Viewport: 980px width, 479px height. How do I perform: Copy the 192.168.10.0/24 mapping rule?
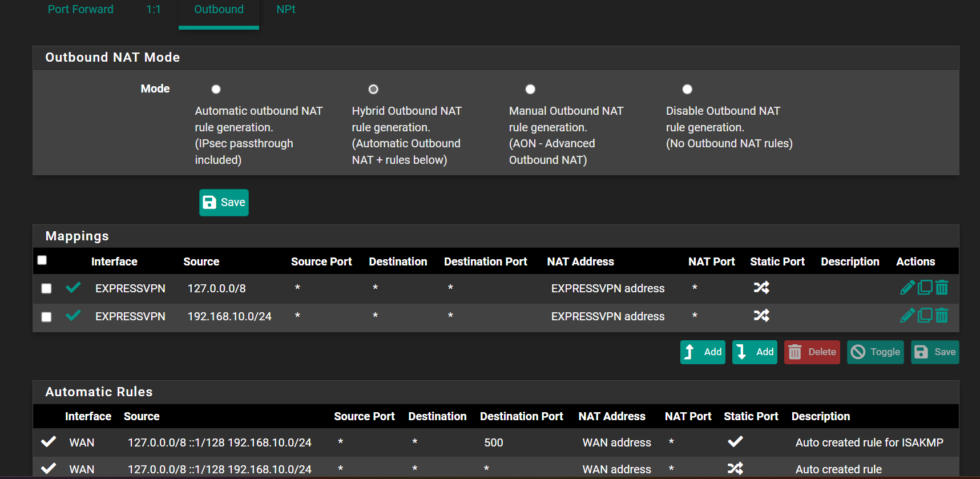pyautogui.click(x=925, y=315)
